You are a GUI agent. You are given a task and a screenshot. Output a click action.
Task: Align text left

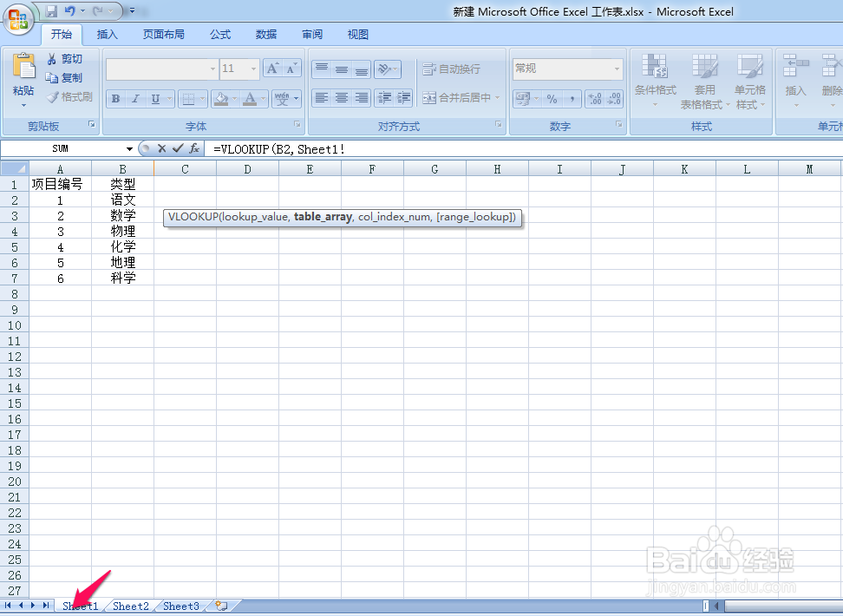point(322,97)
